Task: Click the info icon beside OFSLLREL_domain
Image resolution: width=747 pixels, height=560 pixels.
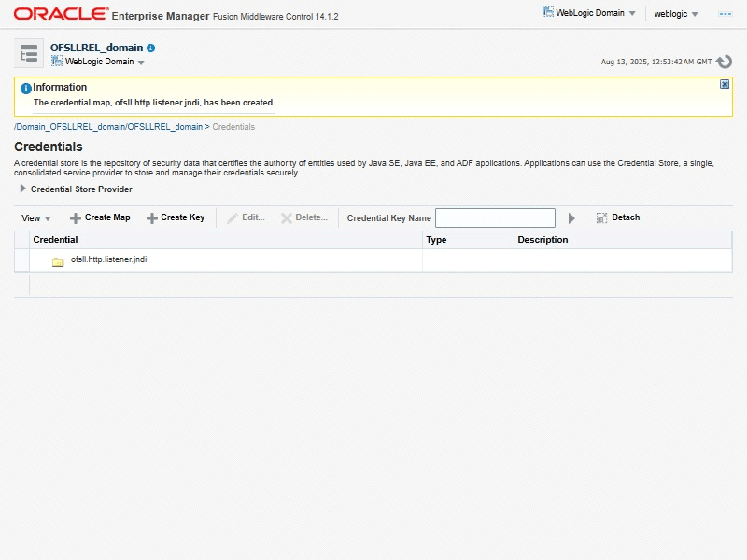Action: tap(151, 48)
